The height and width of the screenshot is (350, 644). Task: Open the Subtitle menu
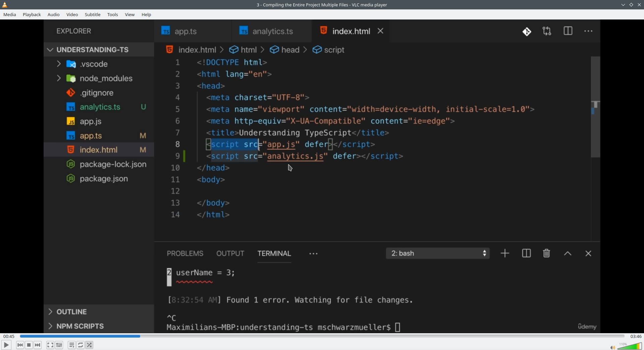click(x=93, y=14)
